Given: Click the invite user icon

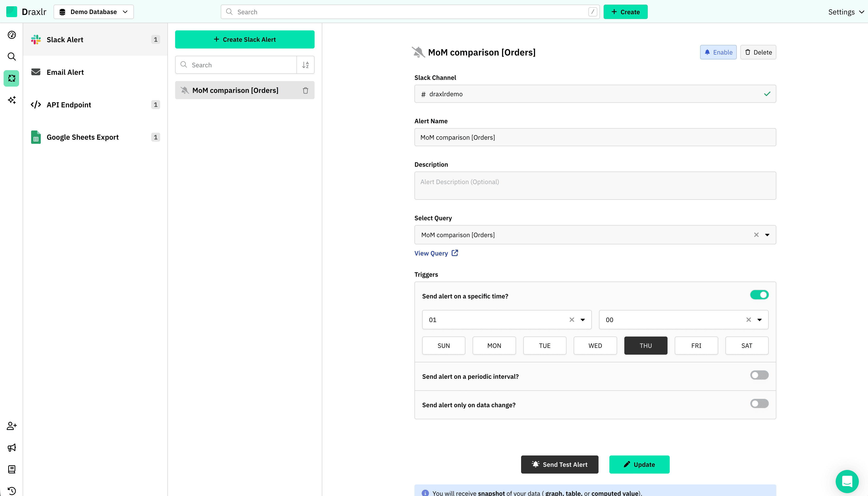Looking at the screenshot, I should point(12,426).
